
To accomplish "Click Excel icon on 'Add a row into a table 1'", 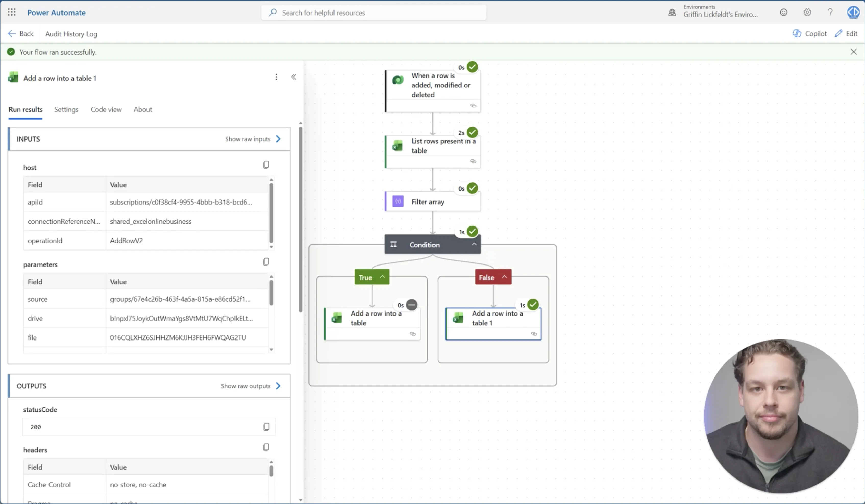I will point(458,318).
